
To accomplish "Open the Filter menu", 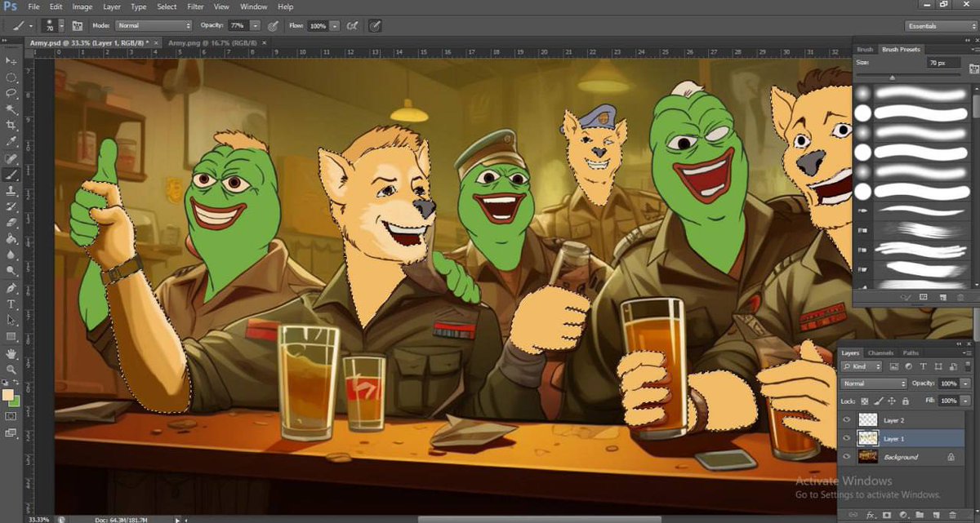I will tap(195, 7).
